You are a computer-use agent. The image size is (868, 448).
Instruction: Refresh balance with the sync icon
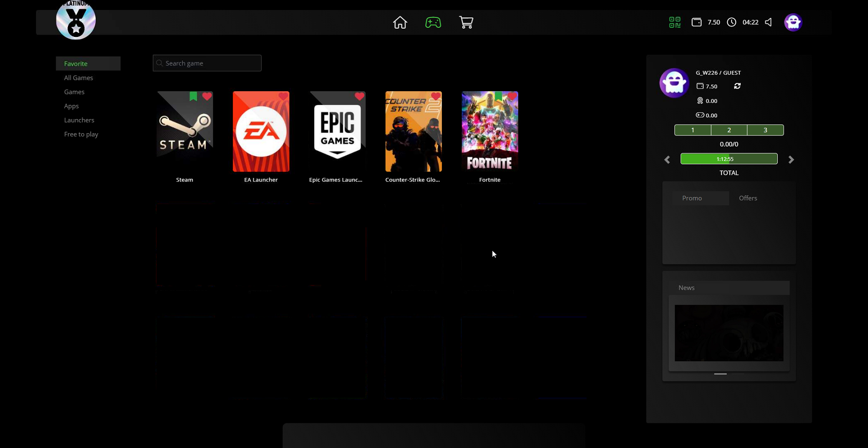click(737, 86)
